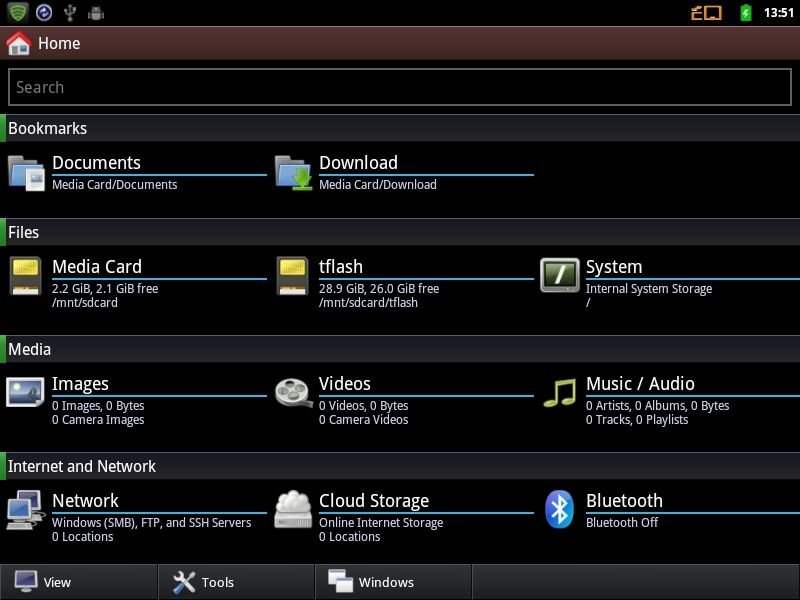The width and height of the screenshot is (800, 600).
Task: Tap the USB connection status icon
Action: tap(70, 13)
